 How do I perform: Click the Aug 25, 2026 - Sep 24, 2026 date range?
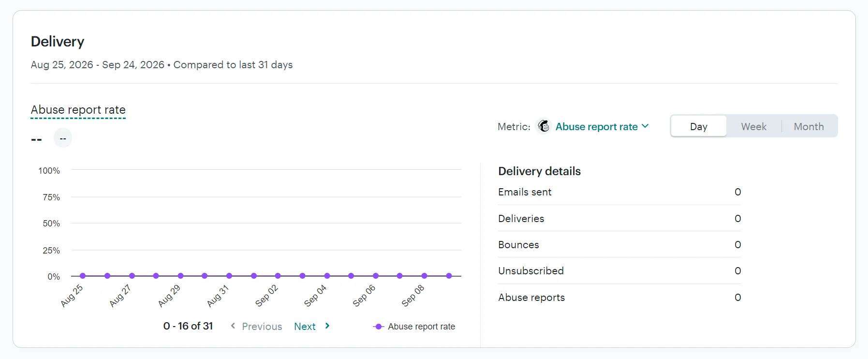click(98, 65)
